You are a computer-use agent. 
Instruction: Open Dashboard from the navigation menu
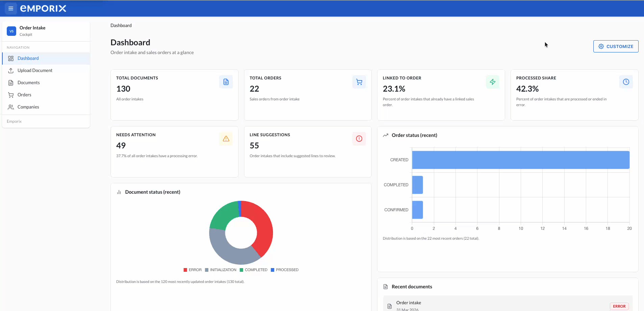click(x=46, y=58)
